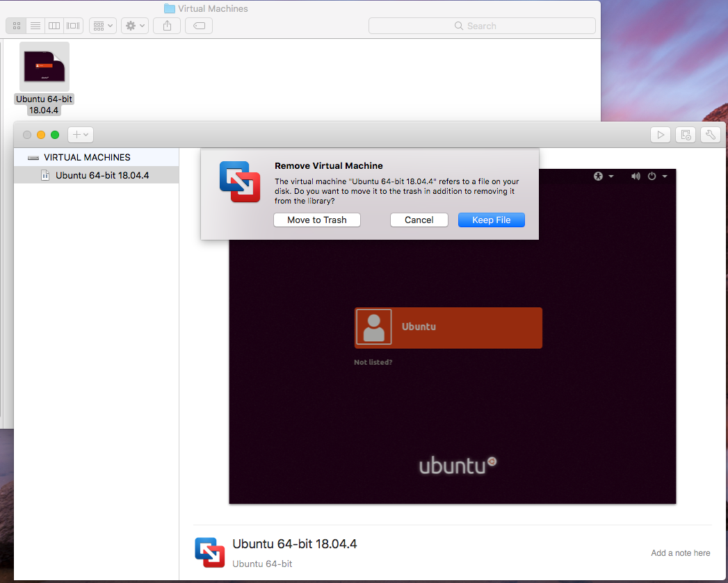Click the Move to Trash button
728x583 pixels.
(316, 220)
